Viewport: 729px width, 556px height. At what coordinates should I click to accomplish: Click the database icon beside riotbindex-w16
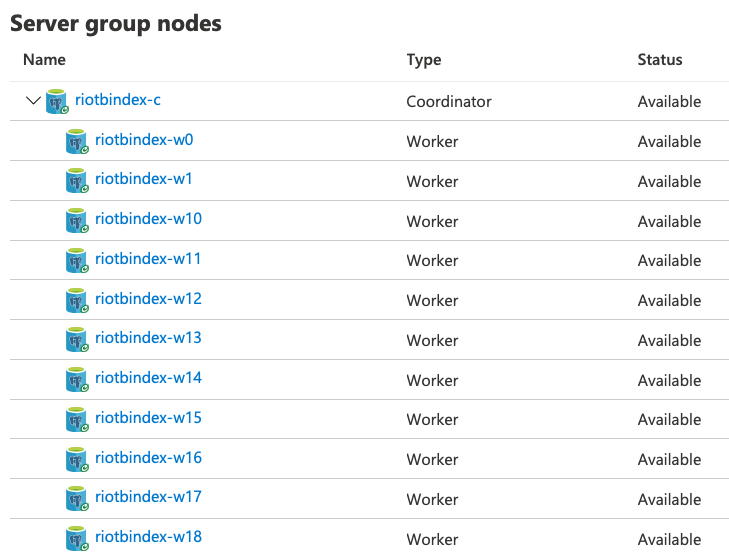click(x=77, y=459)
